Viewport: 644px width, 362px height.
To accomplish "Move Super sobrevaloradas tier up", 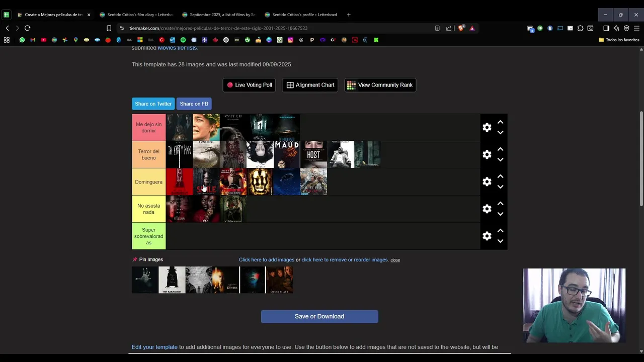I will [x=500, y=231].
